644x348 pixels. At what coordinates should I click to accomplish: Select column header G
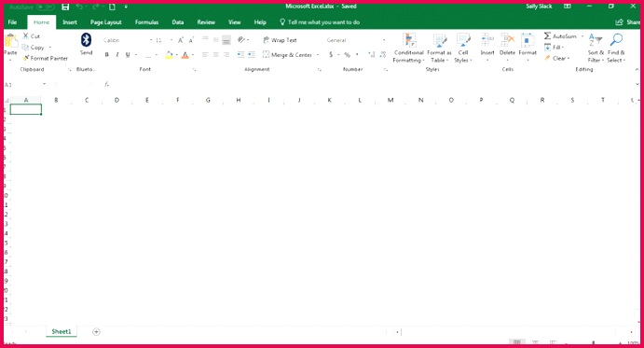[x=208, y=100]
